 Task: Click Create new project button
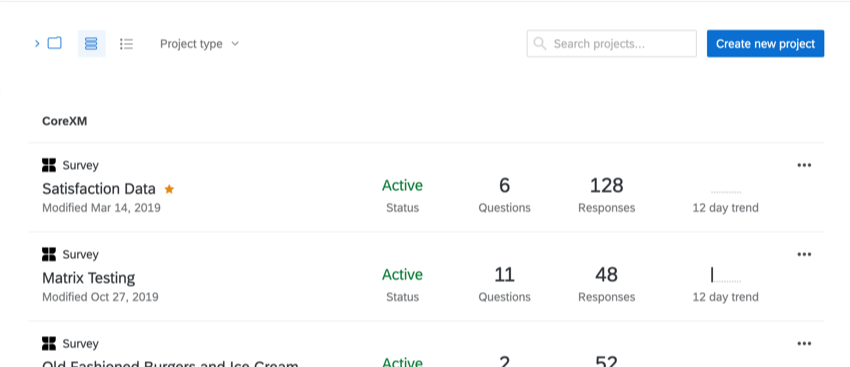click(765, 43)
